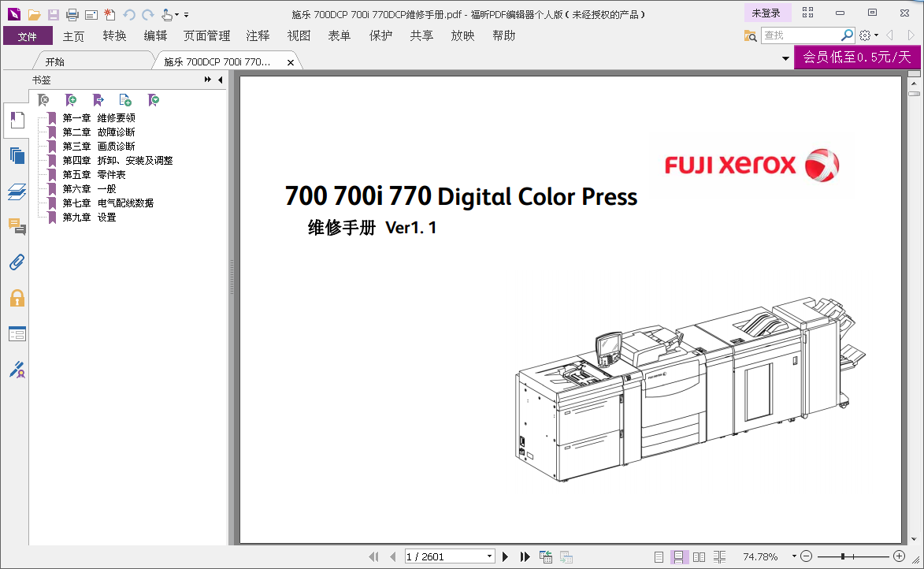The height and width of the screenshot is (569, 924).
Task: Select facing pages view mode icon
Action: 699,556
